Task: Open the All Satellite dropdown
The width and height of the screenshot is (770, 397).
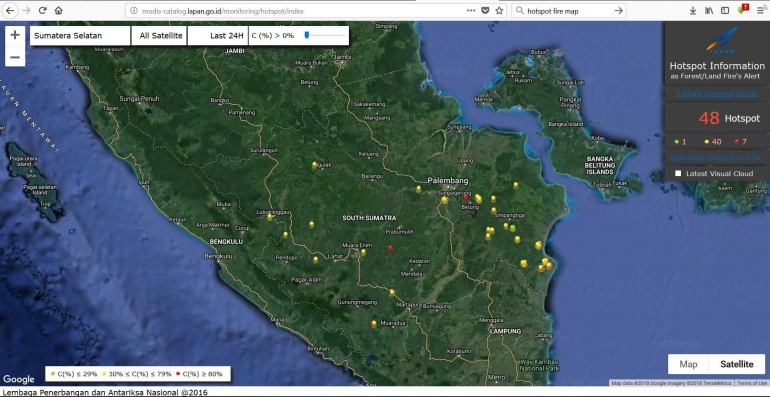Action: coord(160,35)
